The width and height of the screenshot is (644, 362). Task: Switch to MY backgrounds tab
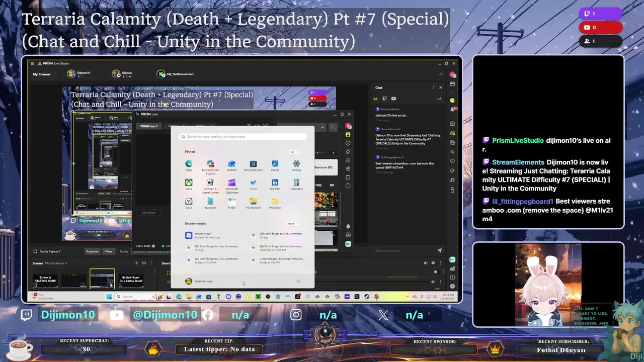point(332,185)
